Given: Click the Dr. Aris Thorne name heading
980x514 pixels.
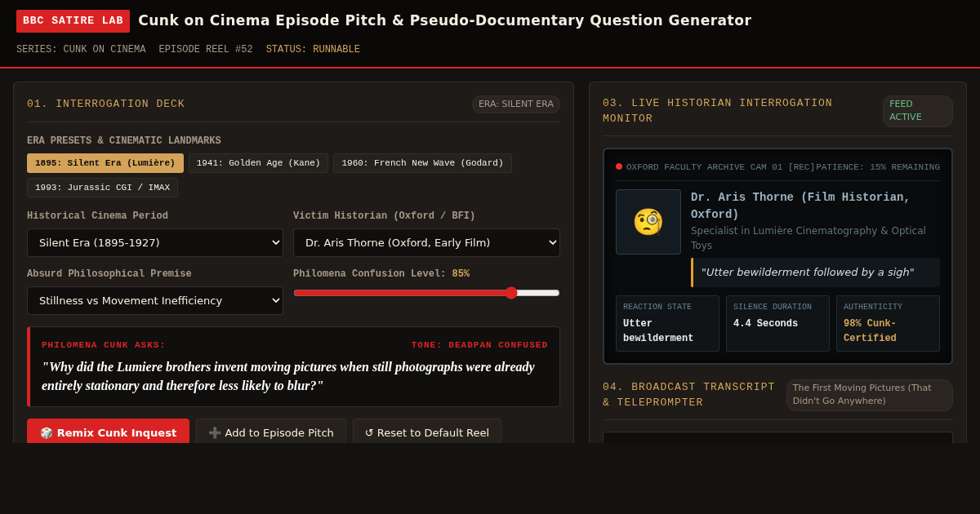Looking at the screenshot, I should coord(800,206).
